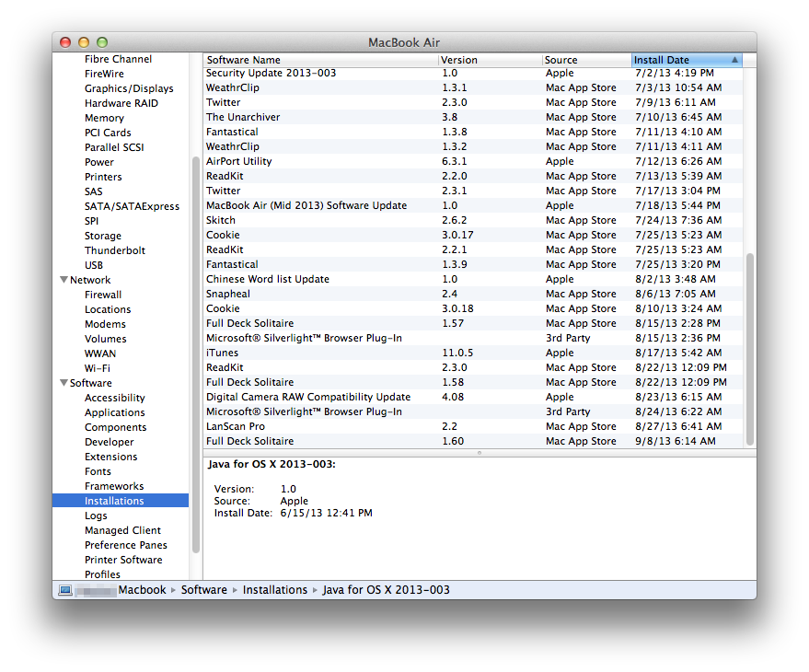Open Wi-Fi under Network
Viewport: 809px width, 672px height.
(98, 368)
